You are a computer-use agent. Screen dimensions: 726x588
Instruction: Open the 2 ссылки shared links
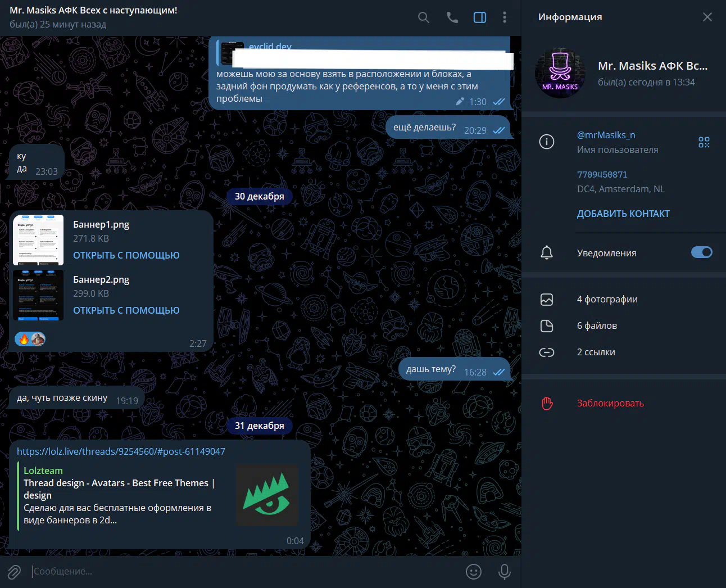[x=596, y=352]
